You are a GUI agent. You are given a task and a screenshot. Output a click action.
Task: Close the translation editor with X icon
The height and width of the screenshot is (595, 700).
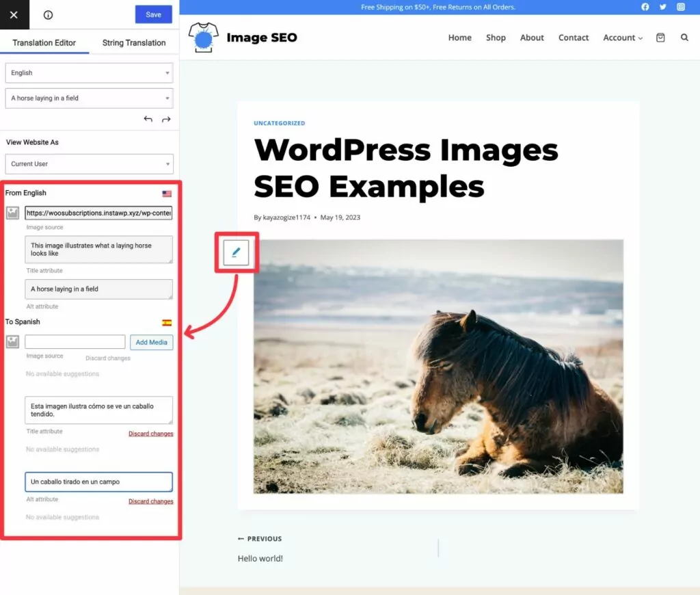[14, 15]
